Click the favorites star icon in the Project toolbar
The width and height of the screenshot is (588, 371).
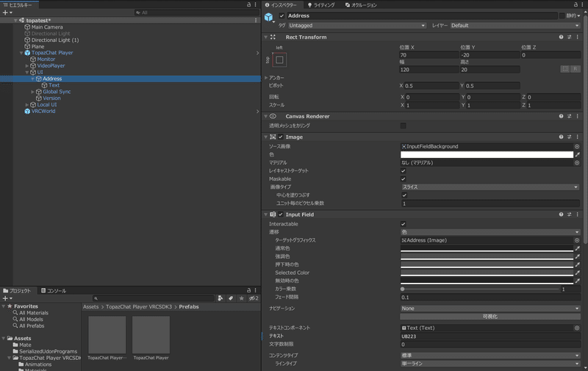point(241,298)
